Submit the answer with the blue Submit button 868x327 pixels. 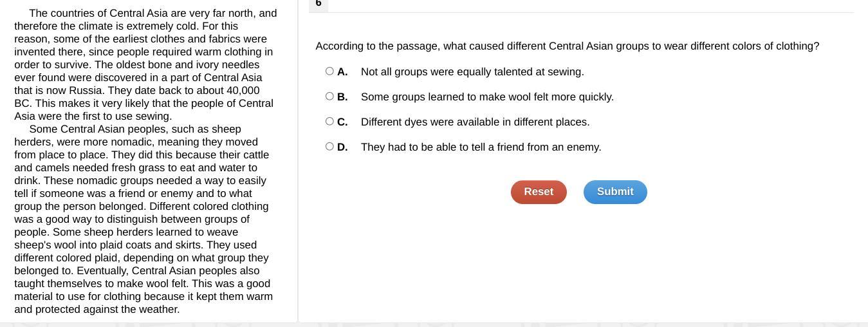[614, 192]
